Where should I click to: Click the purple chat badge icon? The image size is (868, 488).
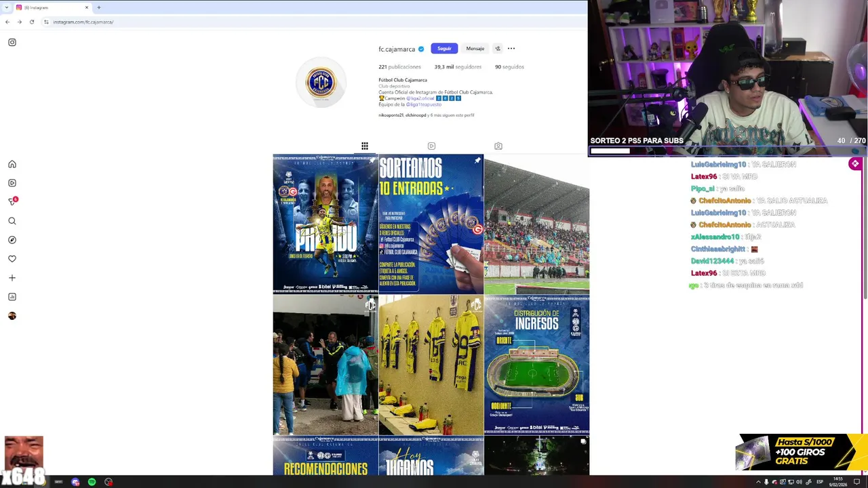(855, 164)
